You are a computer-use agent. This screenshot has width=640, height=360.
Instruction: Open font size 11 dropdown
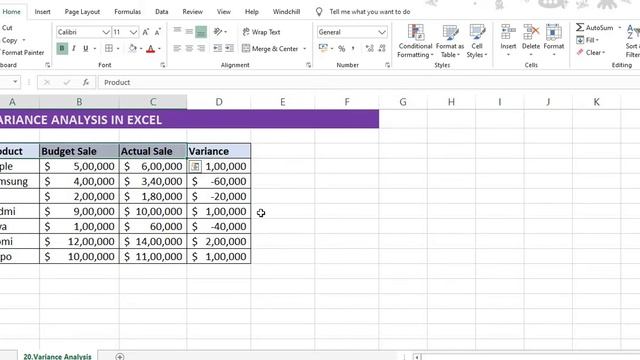[x=133, y=32]
